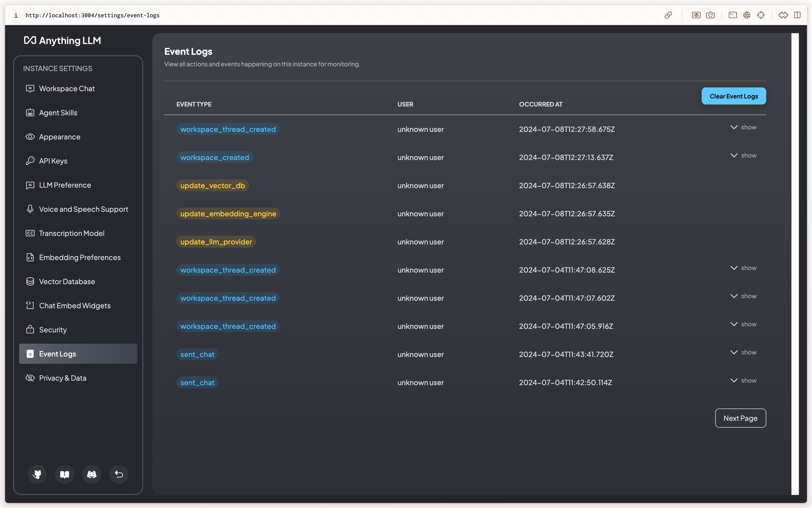
Task: Show details for workspace_created event
Action: click(743, 156)
